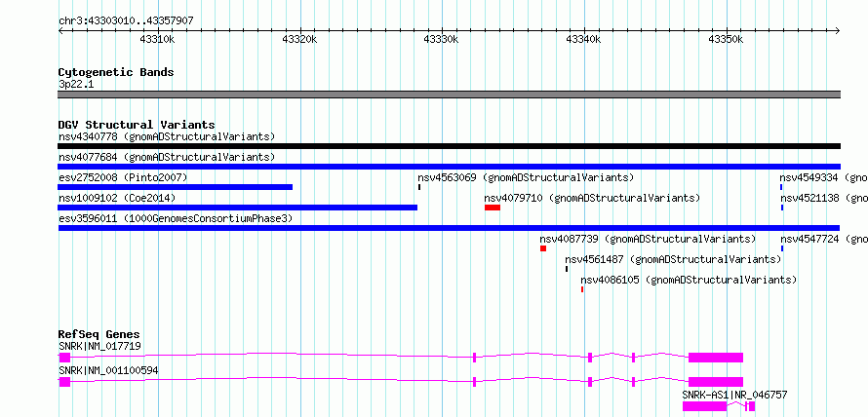Click the 43340k ruler tick label
The width and height of the screenshot is (868, 417).
coord(583,40)
